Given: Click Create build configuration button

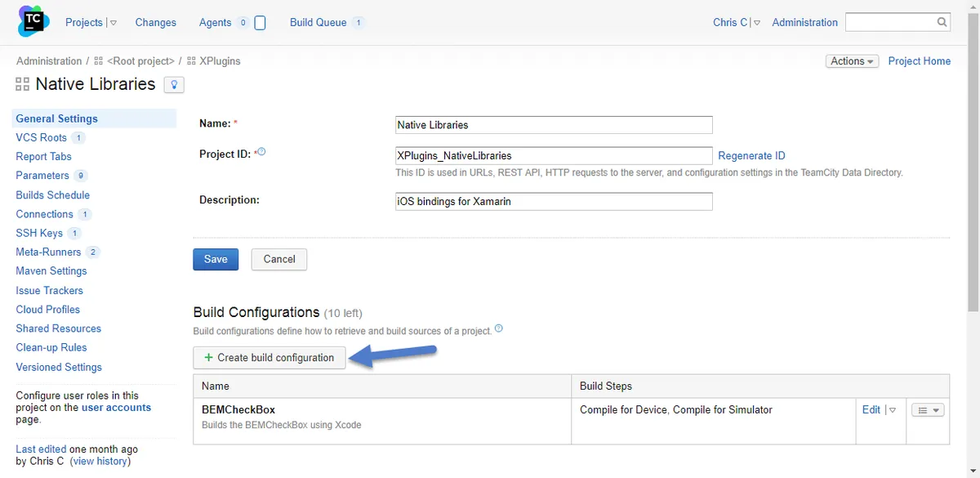Looking at the screenshot, I should pos(269,358).
